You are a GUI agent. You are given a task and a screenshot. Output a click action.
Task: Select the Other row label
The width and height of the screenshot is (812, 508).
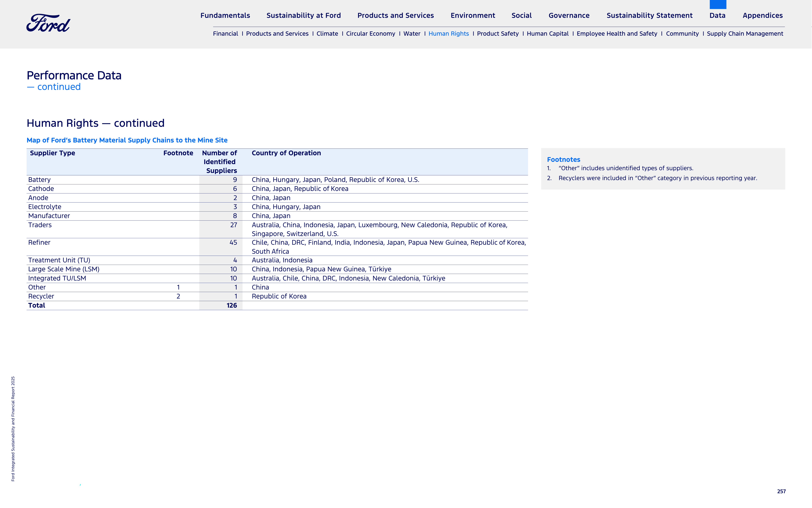point(37,287)
